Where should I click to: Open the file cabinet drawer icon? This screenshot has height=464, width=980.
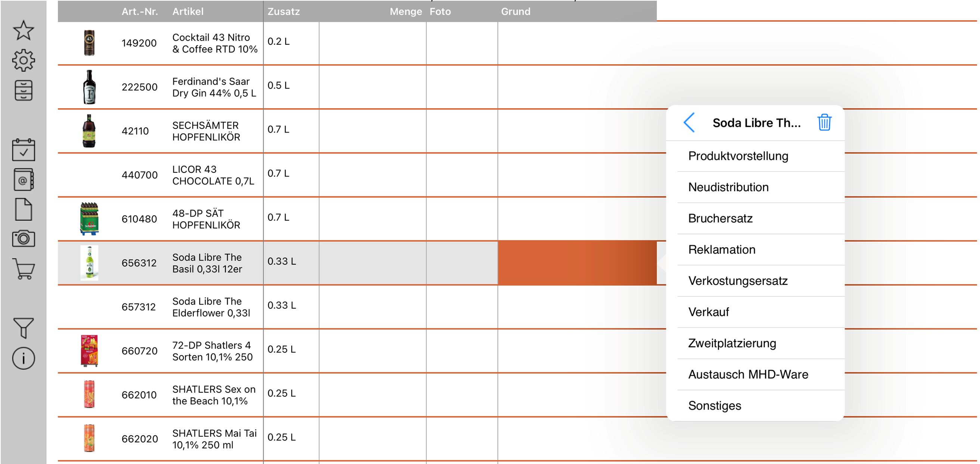23,90
